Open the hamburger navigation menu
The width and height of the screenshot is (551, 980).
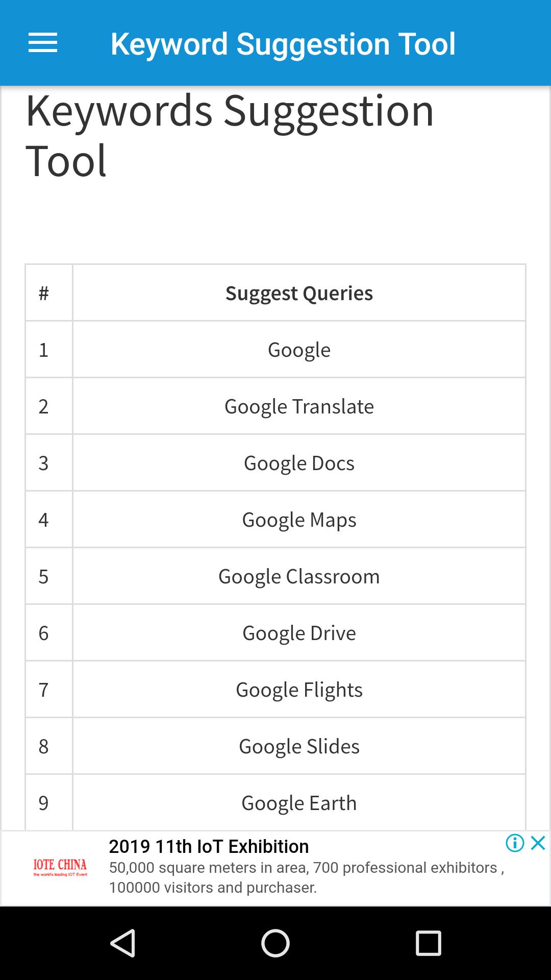coord(43,43)
